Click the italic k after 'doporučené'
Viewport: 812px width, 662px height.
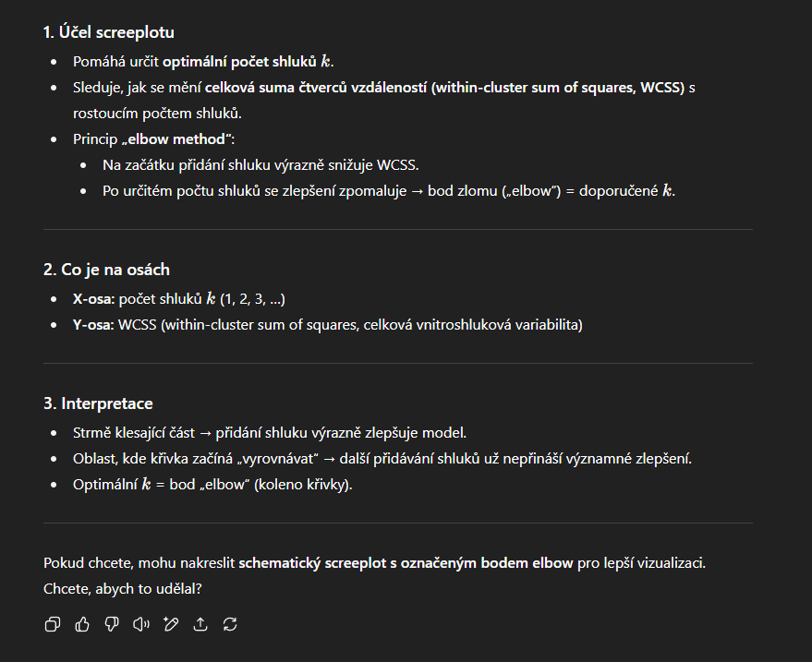[x=667, y=190]
